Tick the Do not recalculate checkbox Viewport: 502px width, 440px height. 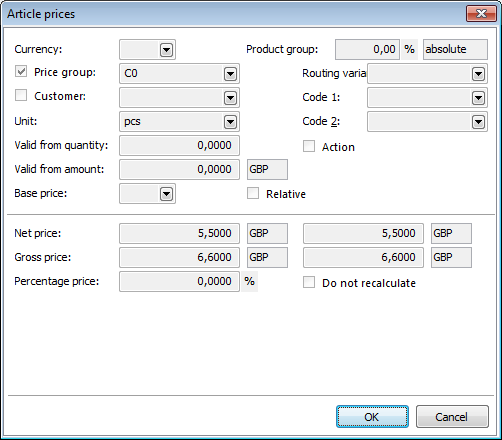(309, 282)
